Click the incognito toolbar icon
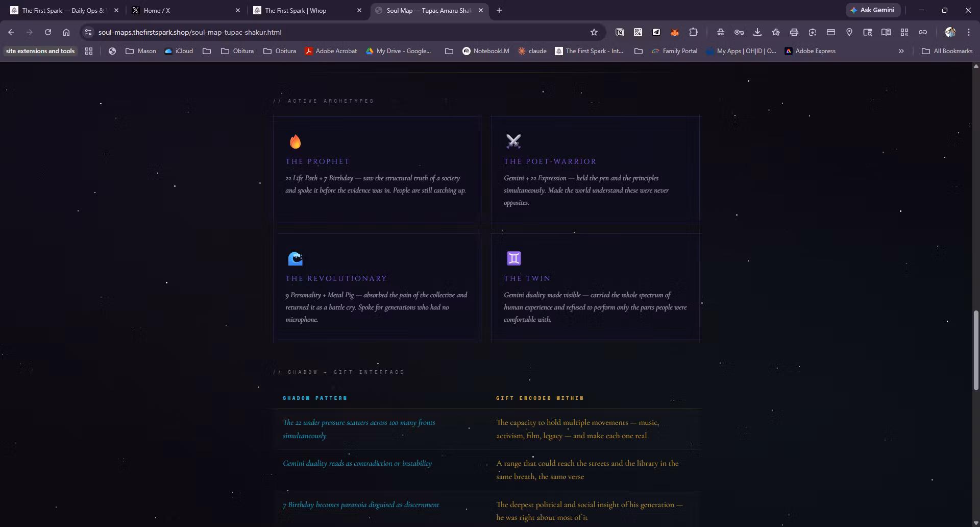980x527 pixels. click(721, 32)
